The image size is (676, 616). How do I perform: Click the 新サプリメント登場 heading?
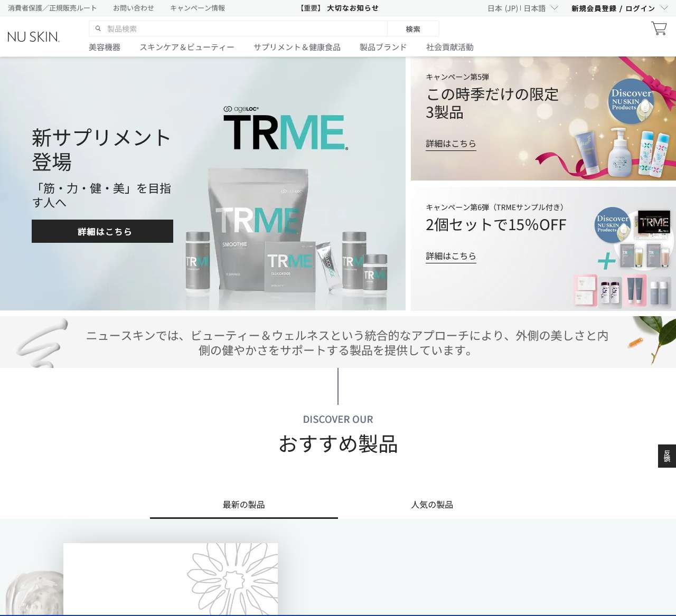(101, 150)
